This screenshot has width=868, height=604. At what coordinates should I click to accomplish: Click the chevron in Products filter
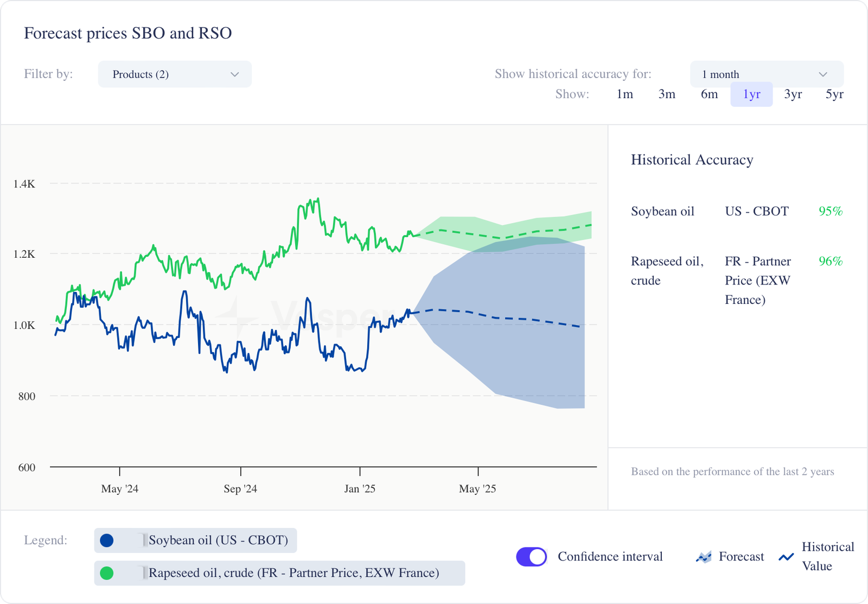[235, 74]
